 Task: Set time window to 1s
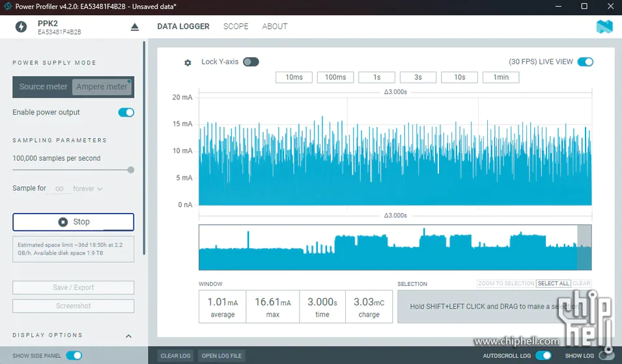pyautogui.click(x=377, y=77)
